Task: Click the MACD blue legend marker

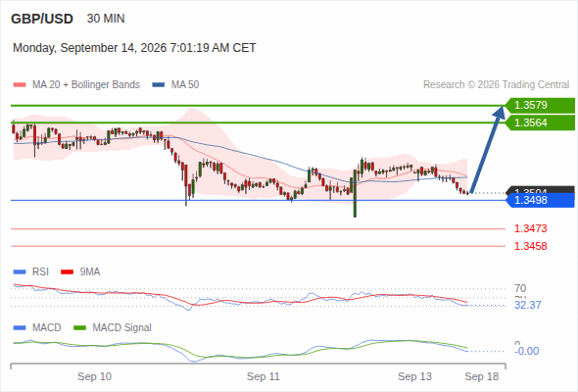Action: coord(20,328)
